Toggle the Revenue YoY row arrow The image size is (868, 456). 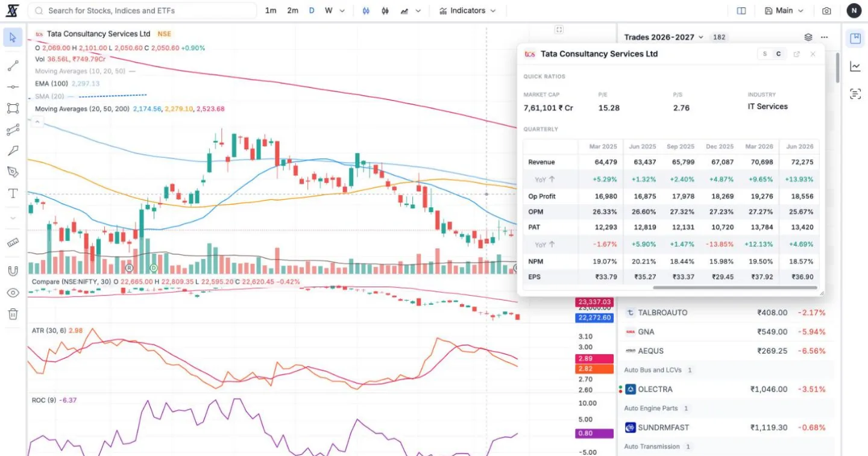(550, 180)
